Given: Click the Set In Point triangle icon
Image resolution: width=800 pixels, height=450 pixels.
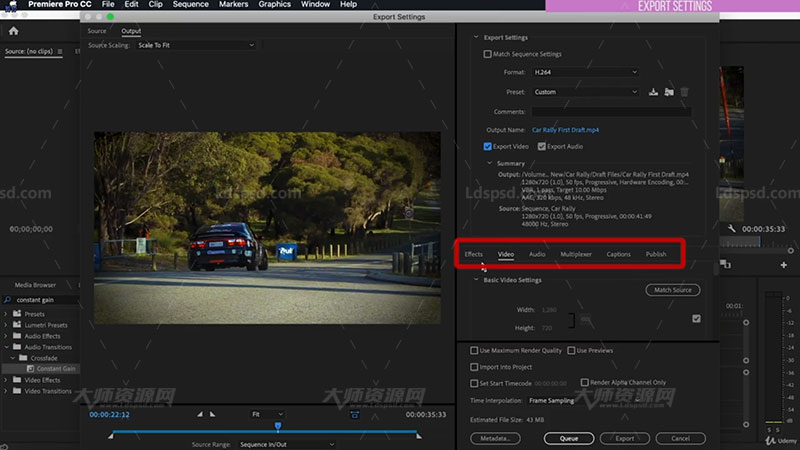Looking at the screenshot, I should pyautogui.click(x=200, y=414).
